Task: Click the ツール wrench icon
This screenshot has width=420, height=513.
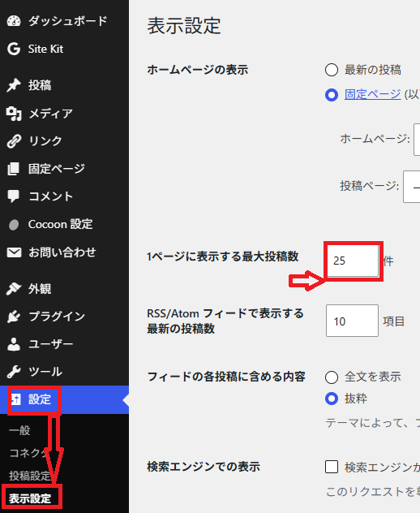Action: (14, 372)
